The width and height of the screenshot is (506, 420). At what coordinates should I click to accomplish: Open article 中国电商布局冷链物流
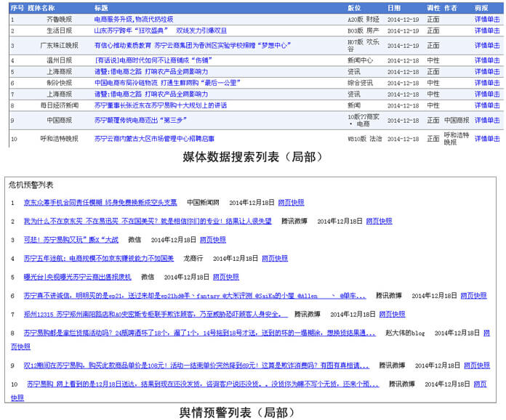pyautogui.click(x=167, y=83)
